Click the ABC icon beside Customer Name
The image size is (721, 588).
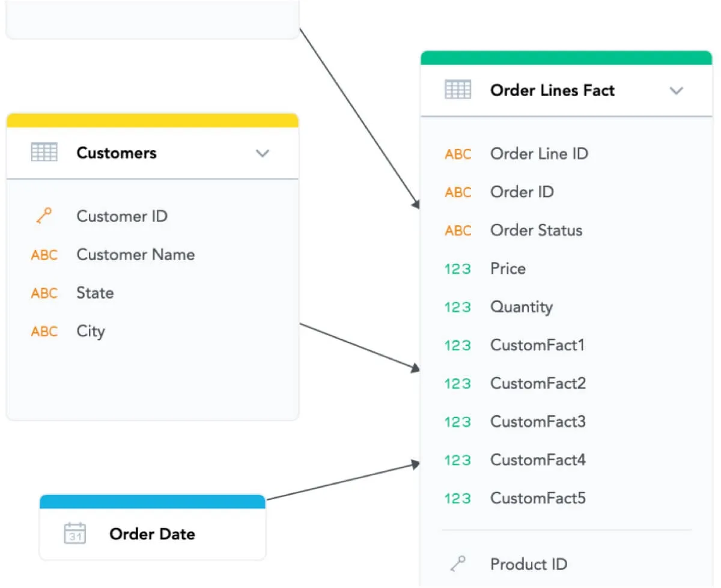[44, 255]
